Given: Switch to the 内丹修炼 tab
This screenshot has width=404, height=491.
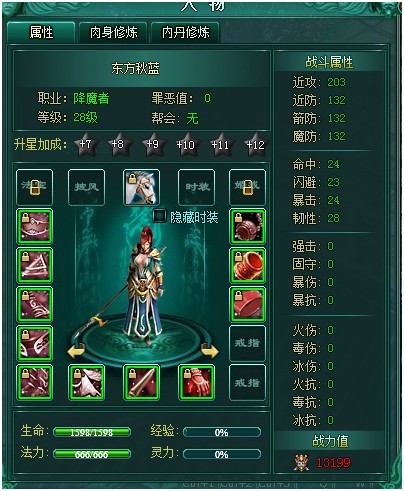Looking at the screenshot, I should point(185,32).
